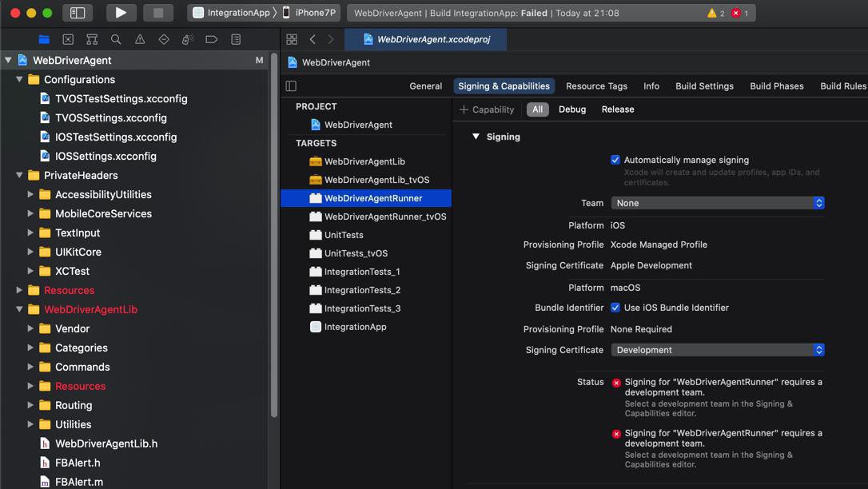The height and width of the screenshot is (489, 868).
Task: Filter capabilities by Release
Action: [x=618, y=109]
